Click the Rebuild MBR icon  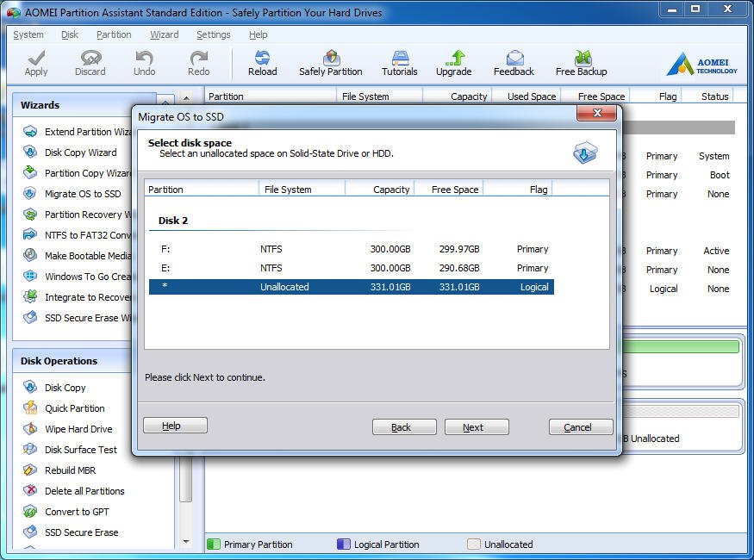pyautogui.click(x=30, y=470)
